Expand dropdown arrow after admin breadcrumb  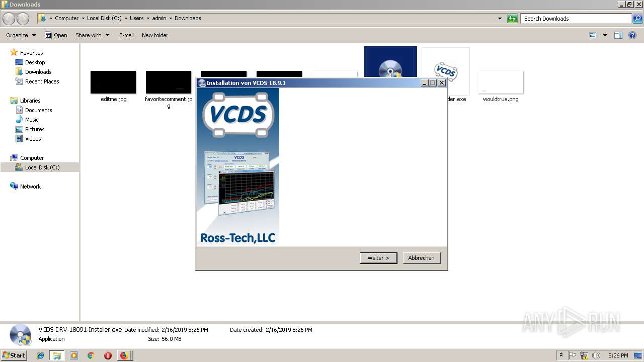coord(171,18)
